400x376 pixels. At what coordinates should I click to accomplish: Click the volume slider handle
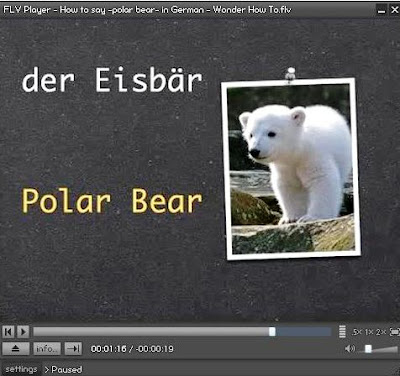(x=368, y=349)
